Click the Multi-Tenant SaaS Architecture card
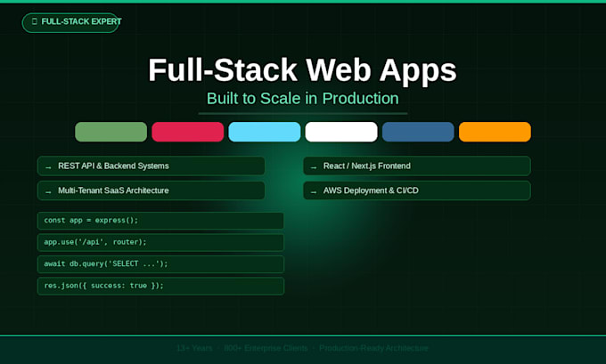The height and width of the screenshot is (364, 606). [151, 190]
